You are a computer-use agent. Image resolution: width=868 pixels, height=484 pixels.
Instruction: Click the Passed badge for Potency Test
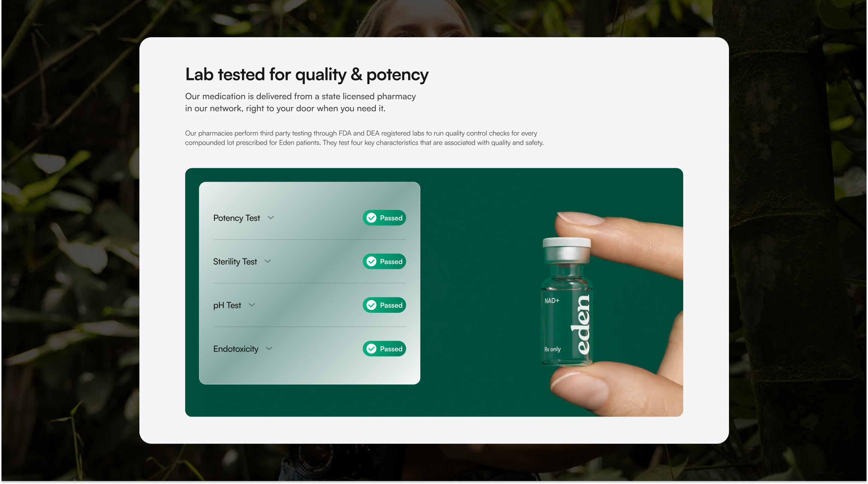pos(384,218)
